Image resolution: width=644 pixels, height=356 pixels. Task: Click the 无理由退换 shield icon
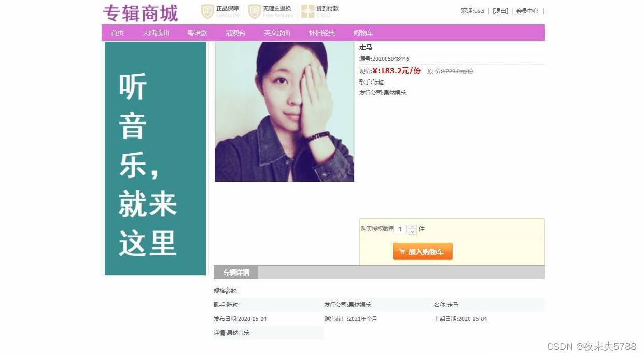(x=255, y=11)
